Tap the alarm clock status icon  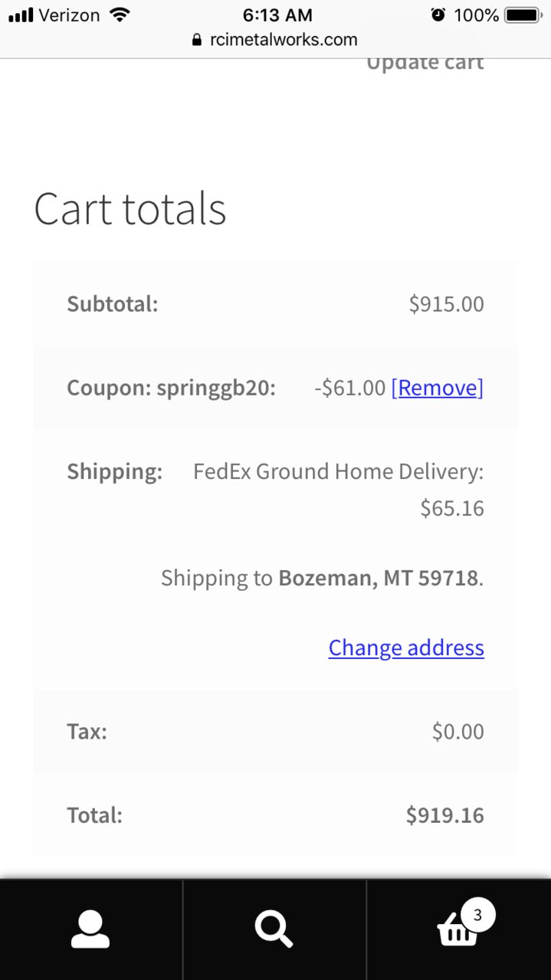[438, 15]
